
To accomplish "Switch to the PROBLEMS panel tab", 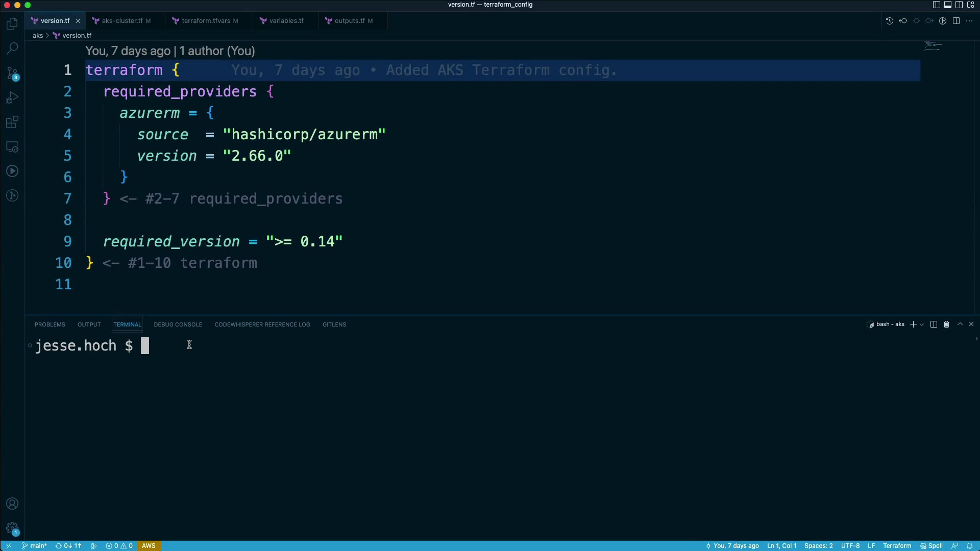I will click(50, 324).
